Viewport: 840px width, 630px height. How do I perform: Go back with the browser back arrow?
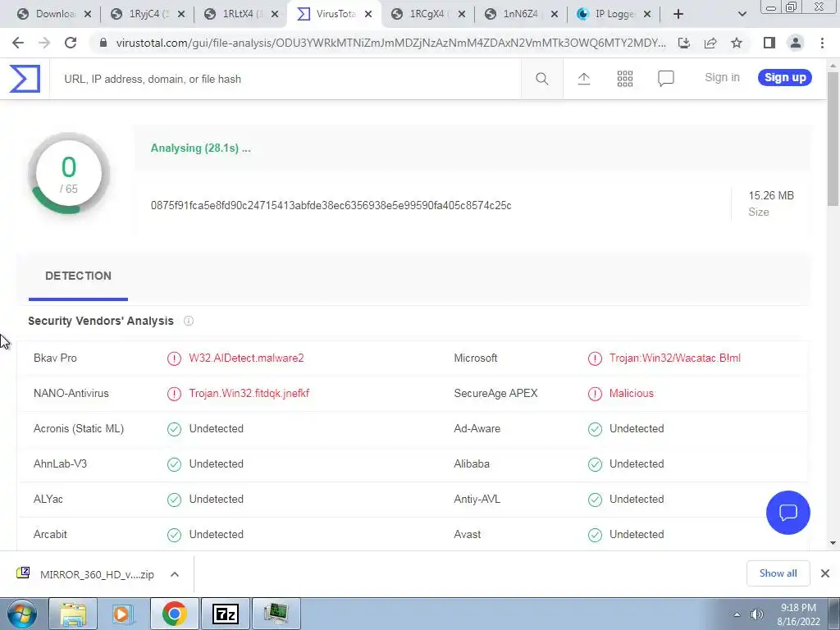(x=18, y=43)
